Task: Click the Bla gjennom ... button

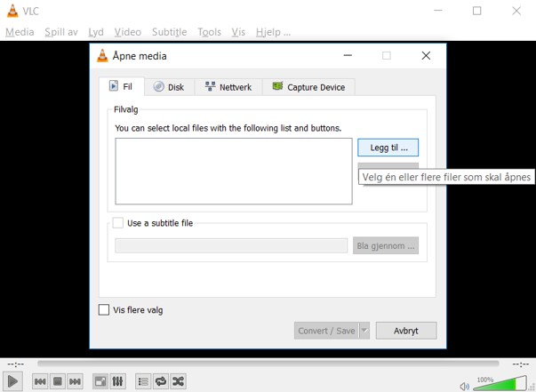Action: pyautogui.click(x=386, y=245)
